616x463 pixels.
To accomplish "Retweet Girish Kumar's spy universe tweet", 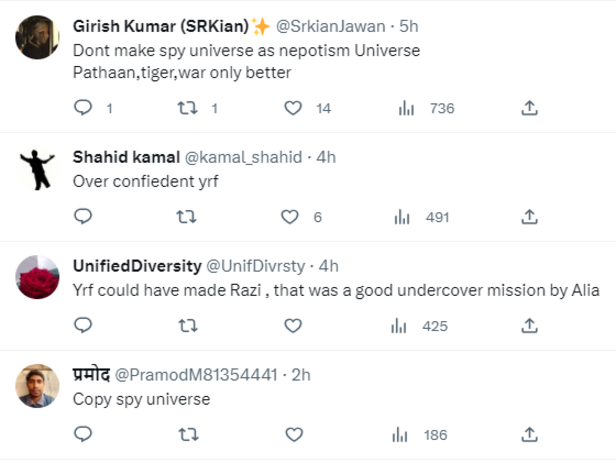I will pyautogui.click(x=187, y=108).
